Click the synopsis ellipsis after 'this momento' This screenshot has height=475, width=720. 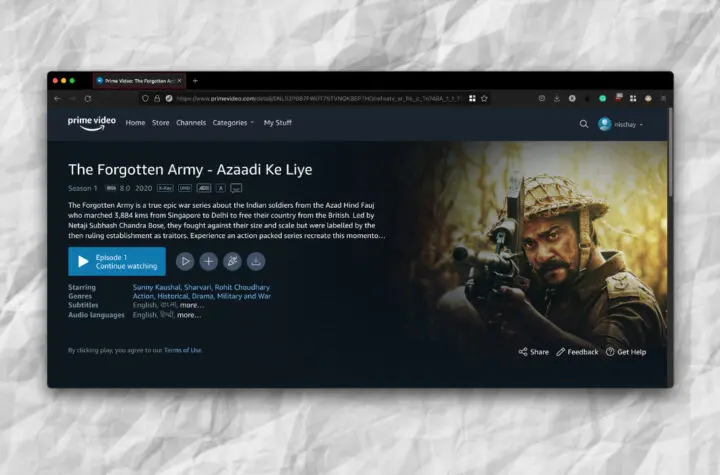point(382,236)
